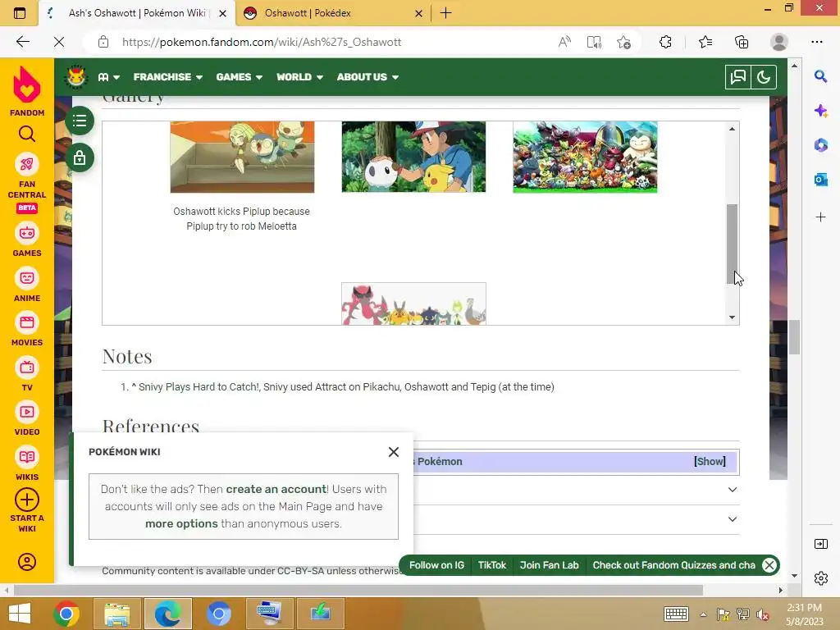Expand the FRANCHISE menu
This screenshot has width=840, height=630.
click(x=168, y=77)
